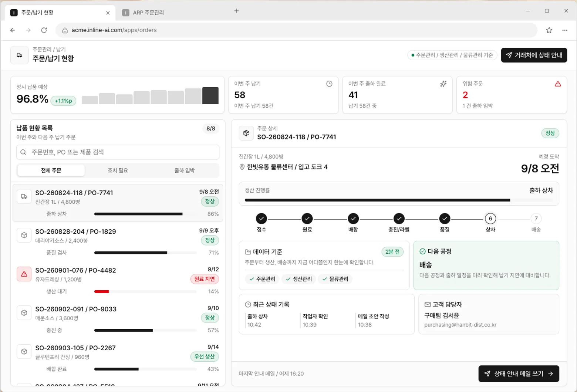Viewport: 577px width, 392px height.
Task: Click the completed 품질 step marker
Action: (x=445, y=219)
